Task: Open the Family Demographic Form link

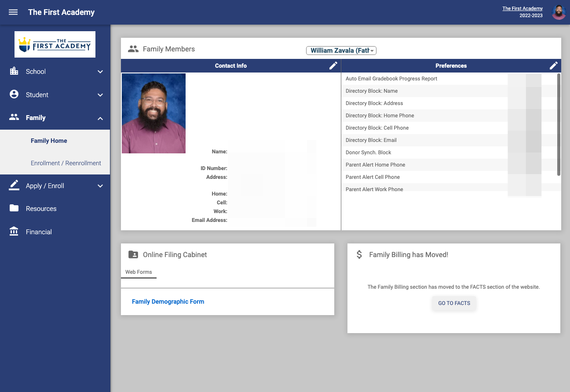Action: [x=168, y=301]
